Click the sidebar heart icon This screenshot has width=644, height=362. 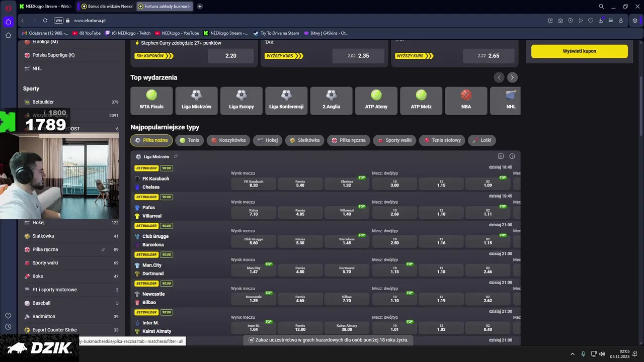[x=8, y=316]
